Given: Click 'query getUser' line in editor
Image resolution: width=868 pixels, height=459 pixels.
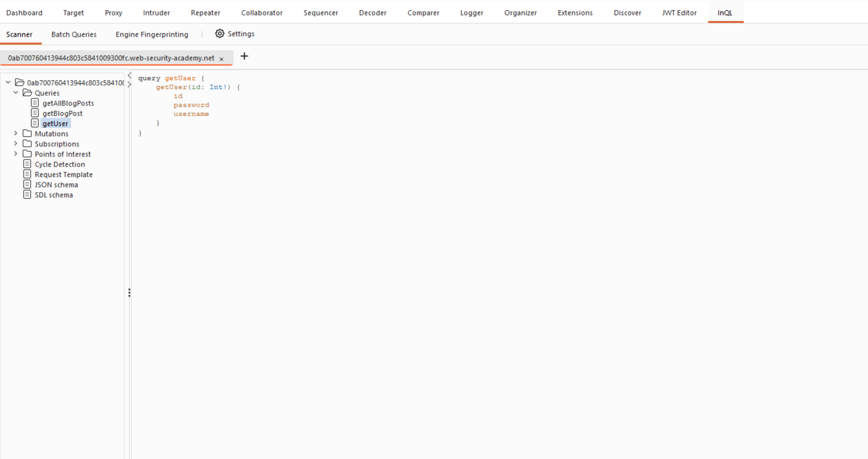Looking at the screenshot, I should (171, 78).
